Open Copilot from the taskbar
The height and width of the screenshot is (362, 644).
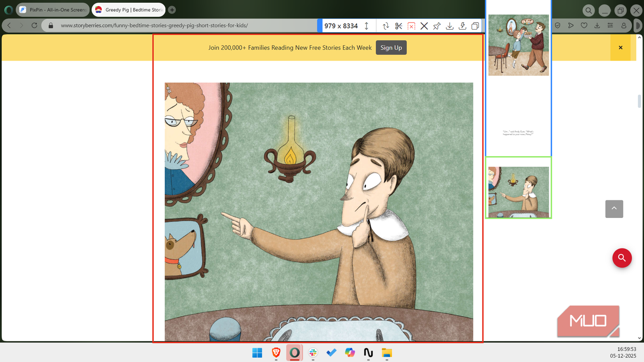click(350, 353)
